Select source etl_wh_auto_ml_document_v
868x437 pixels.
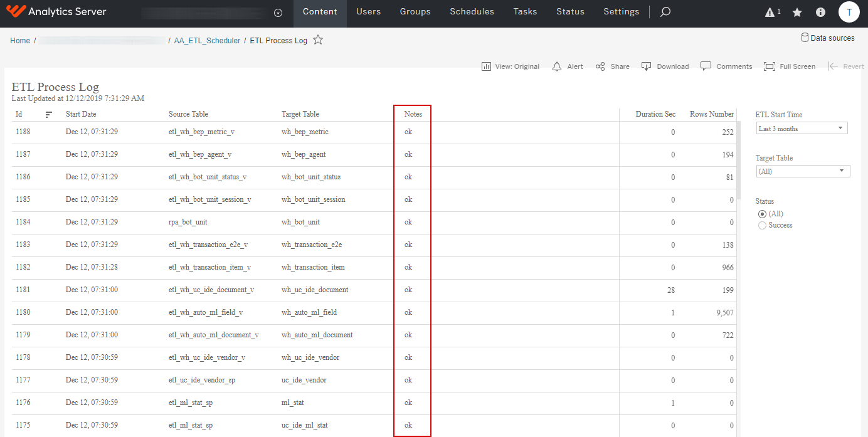(x=214, y=335)
